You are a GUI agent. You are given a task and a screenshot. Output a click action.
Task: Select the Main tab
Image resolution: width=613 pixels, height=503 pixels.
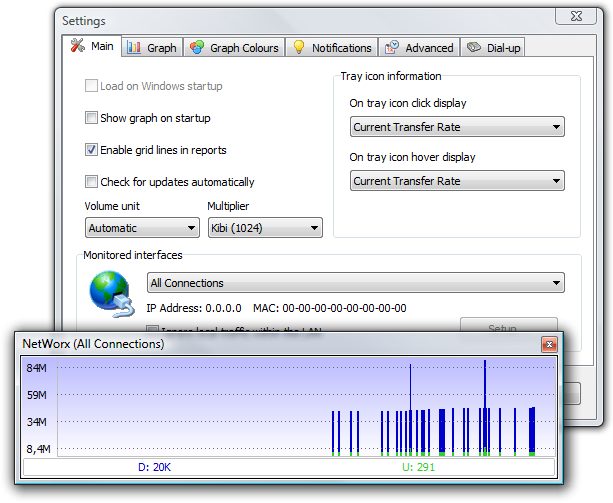(x=91, y=46)
